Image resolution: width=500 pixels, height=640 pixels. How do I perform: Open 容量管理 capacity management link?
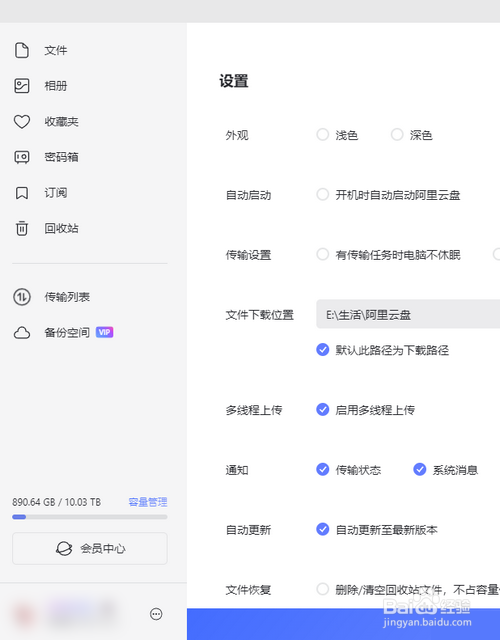point(148,502)
